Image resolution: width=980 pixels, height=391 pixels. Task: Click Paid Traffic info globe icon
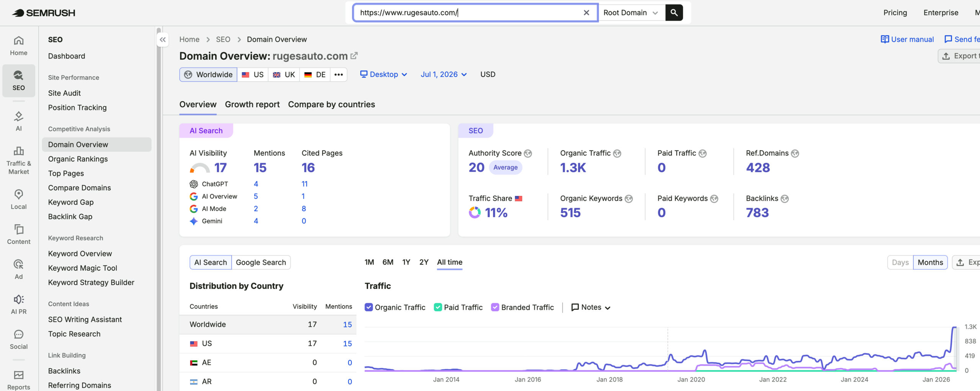click(x=702, y=153)
